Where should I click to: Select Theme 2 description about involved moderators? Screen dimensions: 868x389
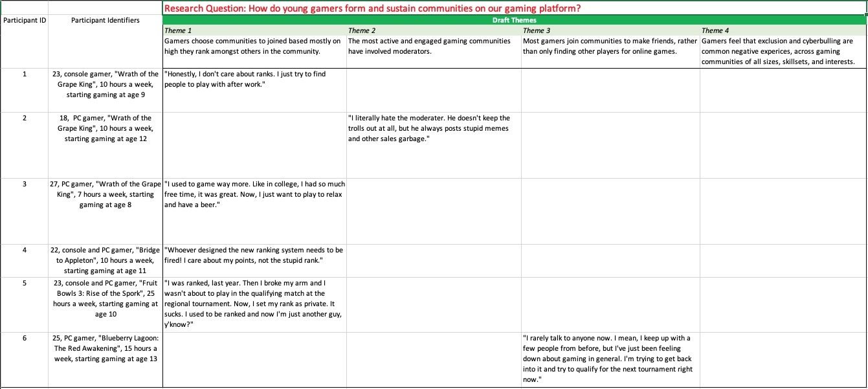[x=434, y=51]
